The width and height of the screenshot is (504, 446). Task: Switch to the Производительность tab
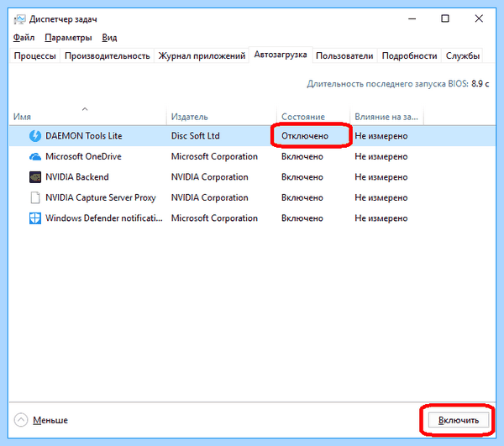107,56
